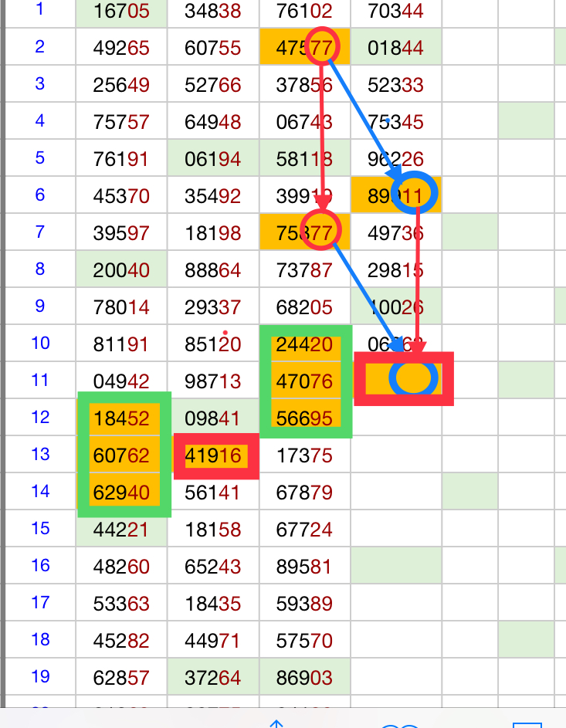566x728 pixels.
Task: Select cell 16705 in first row
Action: tap(121, 11)
